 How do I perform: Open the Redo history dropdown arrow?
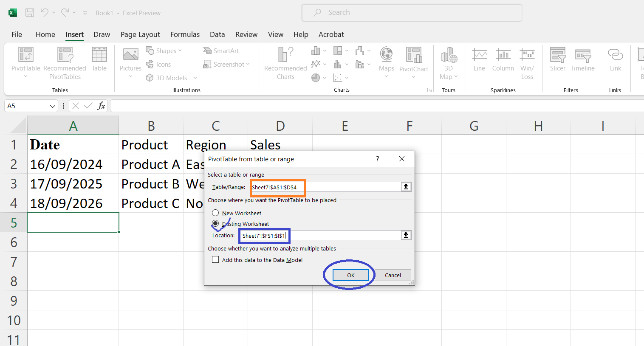click(x=74, y=13)
